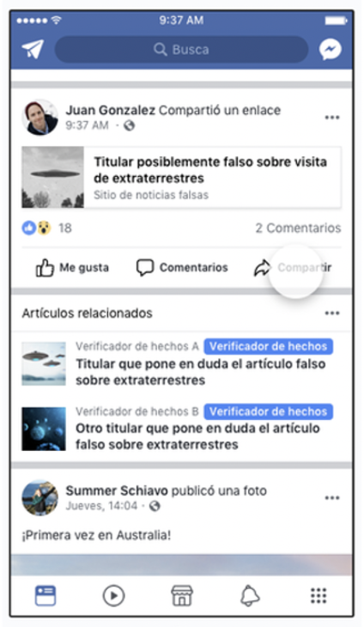Image resolution: width=364 pixels, height=627 pixels.
Task: Tap the Busca search field
Action: click(181, 50)
